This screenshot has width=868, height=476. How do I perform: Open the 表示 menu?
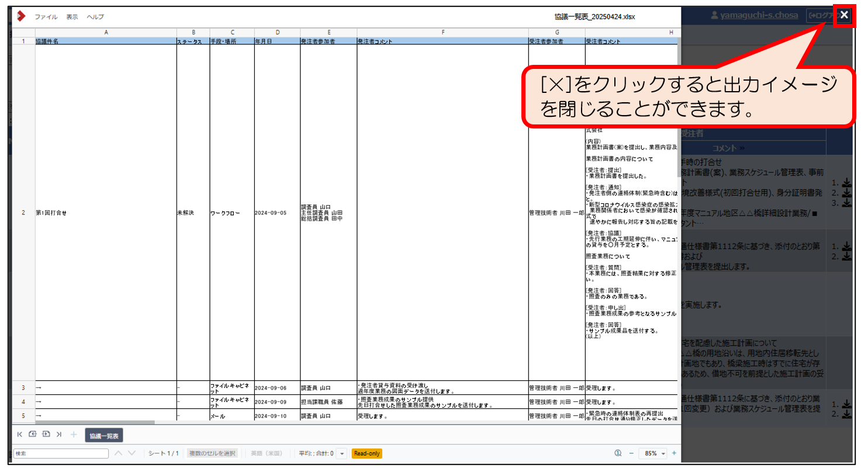[72, 17]
